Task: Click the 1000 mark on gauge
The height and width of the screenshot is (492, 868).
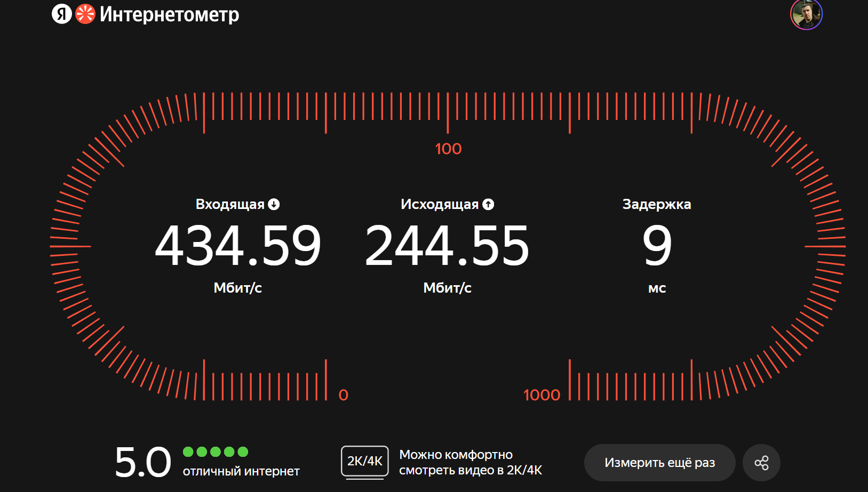Action: [541, 395]
